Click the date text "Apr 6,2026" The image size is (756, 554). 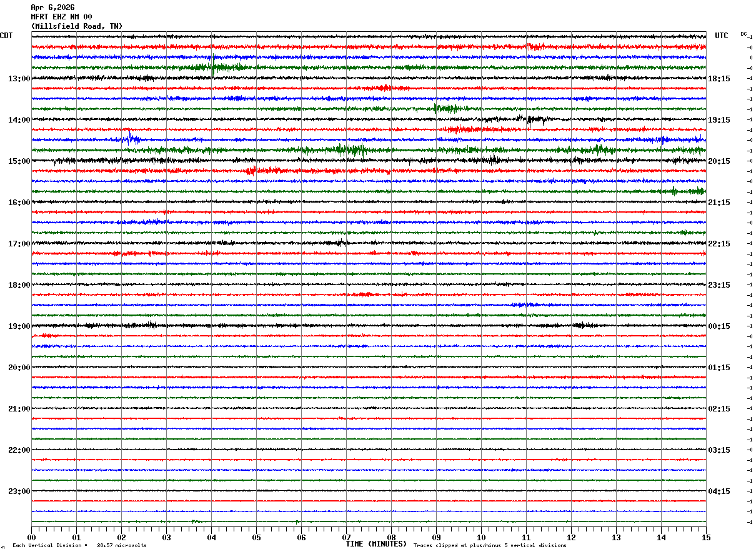click(52, 8)
